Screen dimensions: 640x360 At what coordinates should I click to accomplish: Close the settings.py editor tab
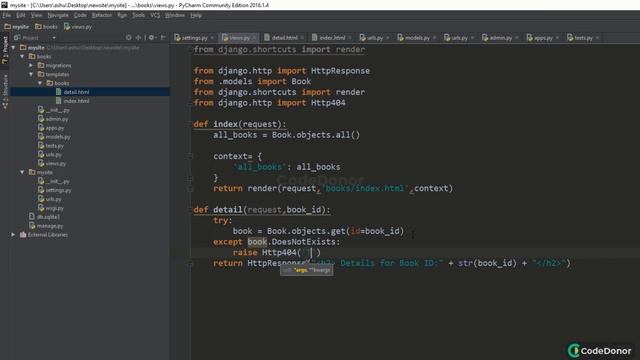point(212,38)
